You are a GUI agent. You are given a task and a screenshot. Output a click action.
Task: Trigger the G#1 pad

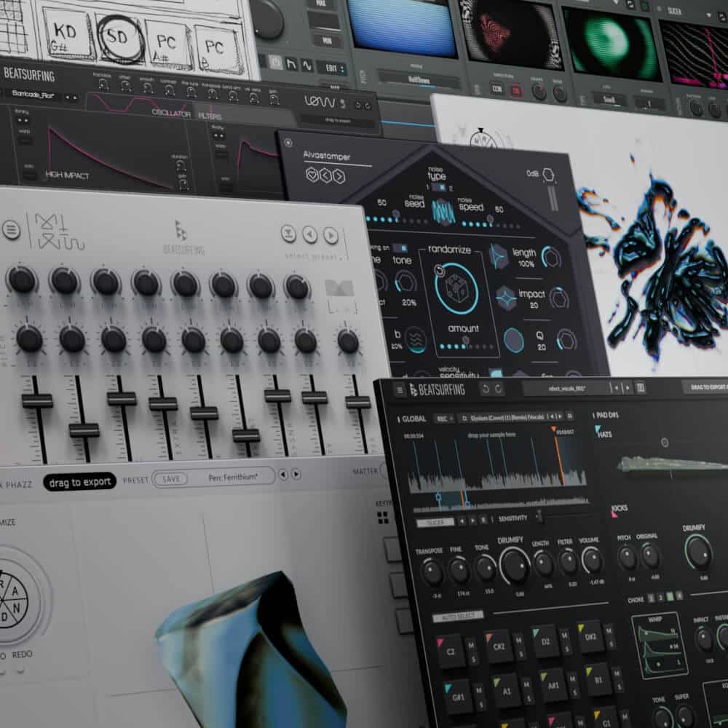(x=457, y=697)
